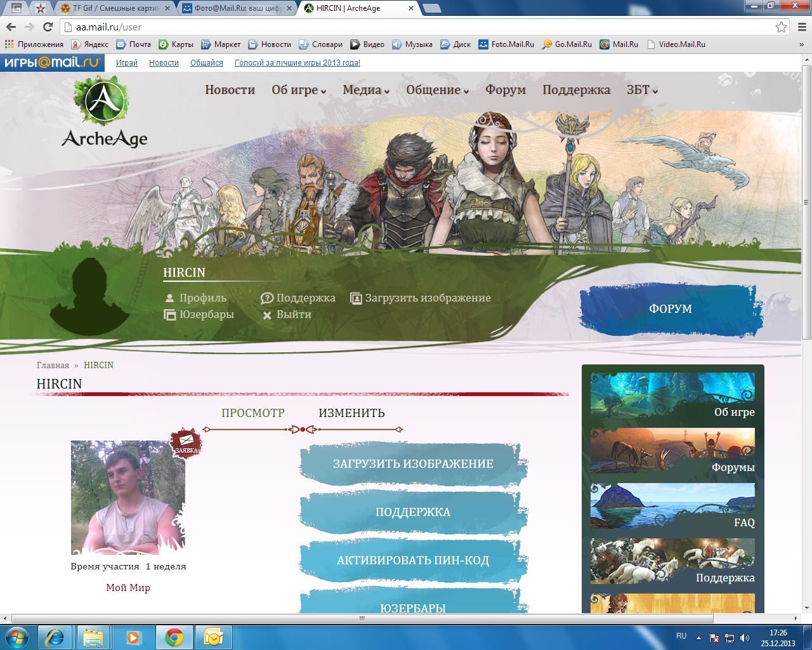The height and width of the screenshot is (650, 812).
Task: Open Internet Explorer from taskbar
Action: coord(55,637)
